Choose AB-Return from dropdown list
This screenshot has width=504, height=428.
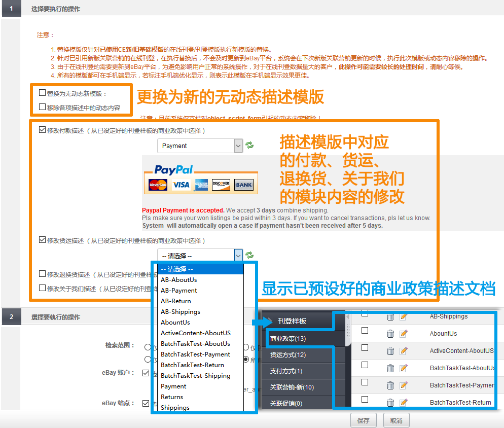(201, 301)
